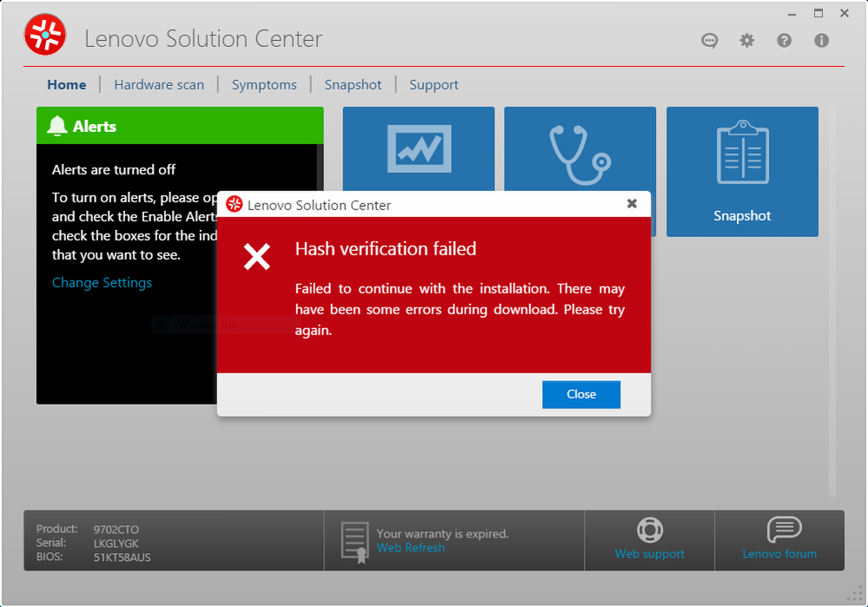Maximize the Lenovo Solution Center window
The image size is (868, 607).
tap(818, 13)
